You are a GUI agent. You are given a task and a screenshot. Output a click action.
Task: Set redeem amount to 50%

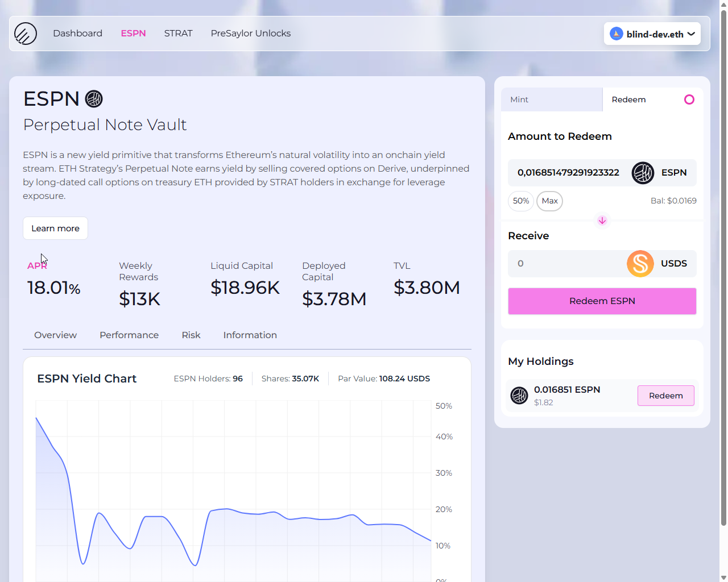tap(520, 201)
